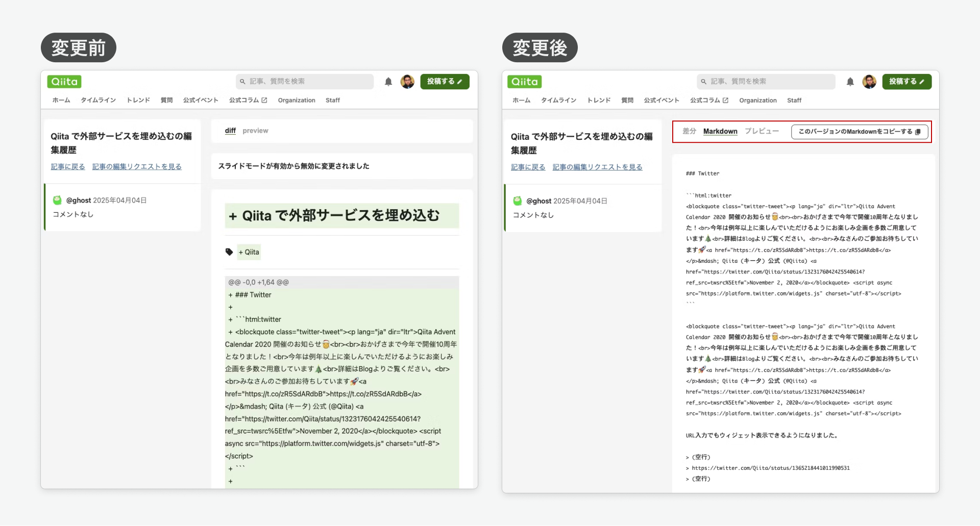This screenshot has width=980, height=526.
Task: Open user avatar menu in the 変更後 screenshot
Action: tap(869, 82)
